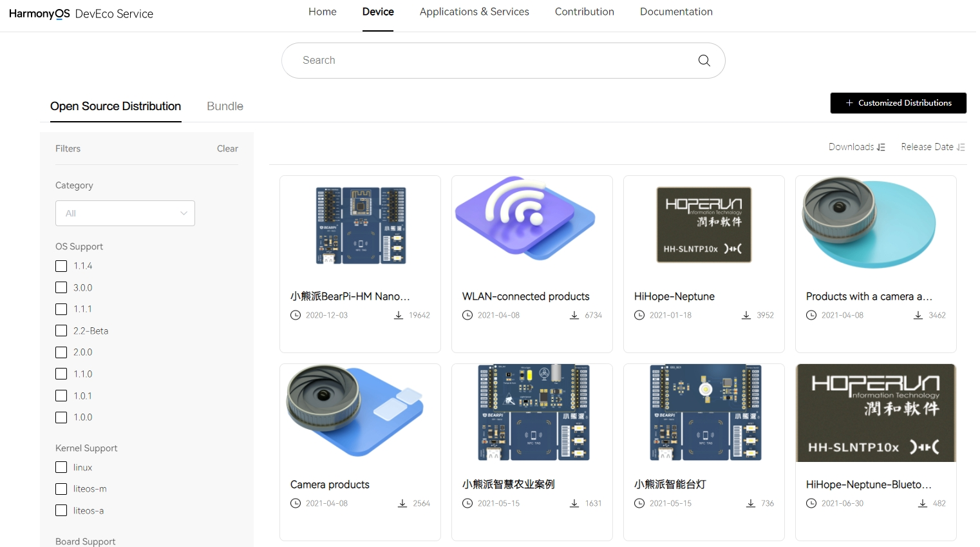Open the Documentation menu item
The width and height of the screenshot is (980, 547).
[x=676, y=12]
